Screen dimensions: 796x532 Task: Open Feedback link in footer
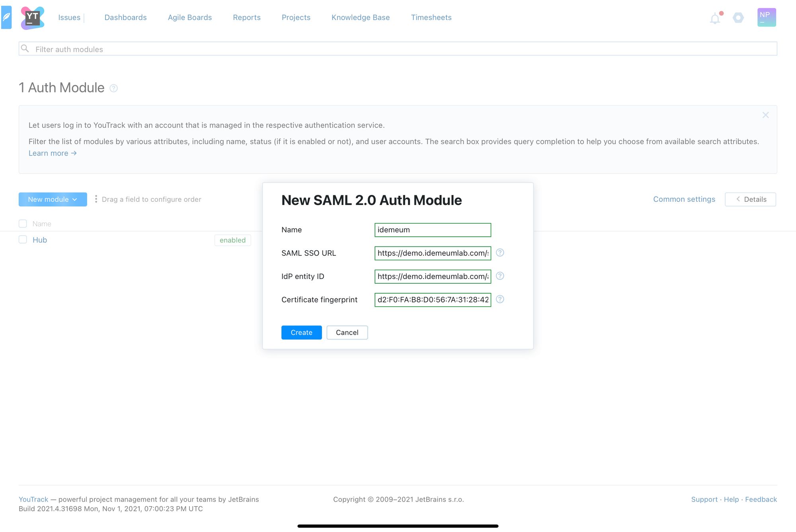(x=761, y=499)
